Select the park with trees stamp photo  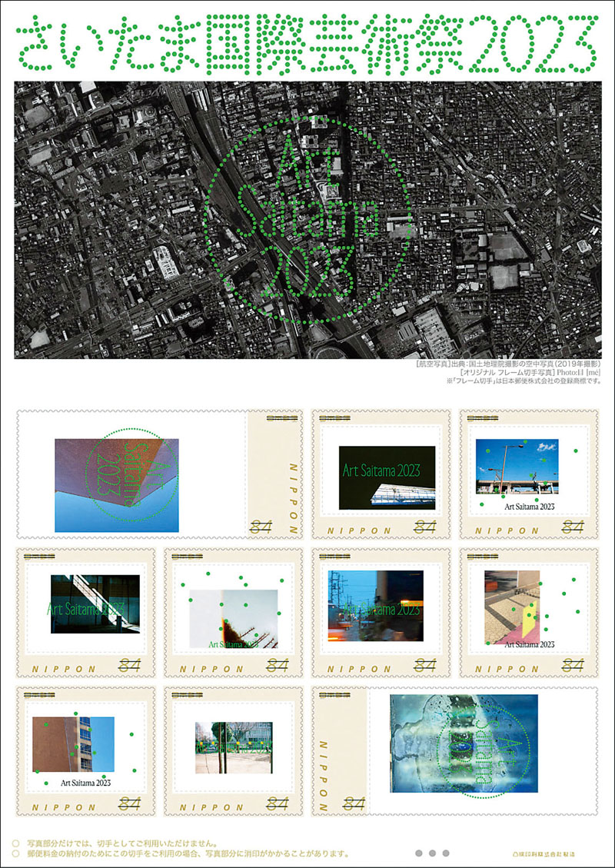point(232,747)
